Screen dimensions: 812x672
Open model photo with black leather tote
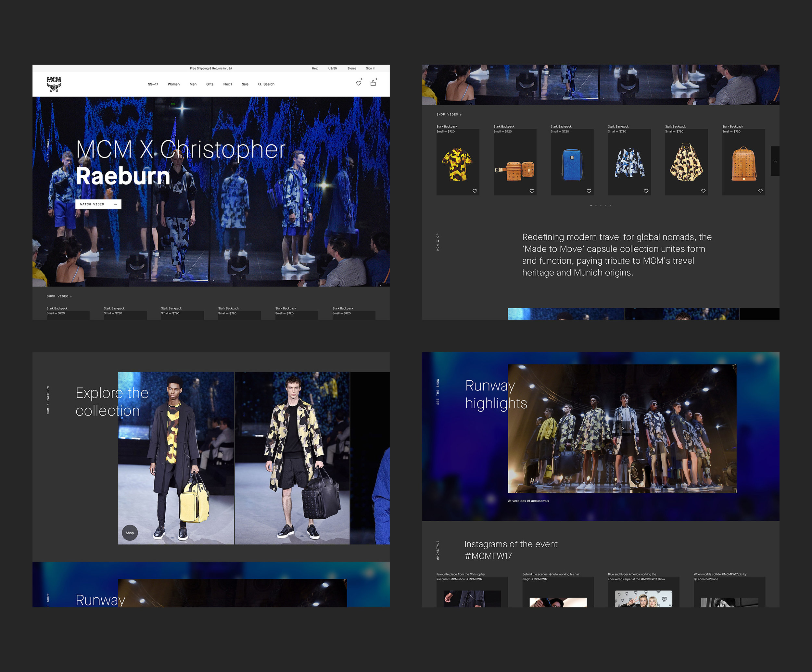point(292,458)
